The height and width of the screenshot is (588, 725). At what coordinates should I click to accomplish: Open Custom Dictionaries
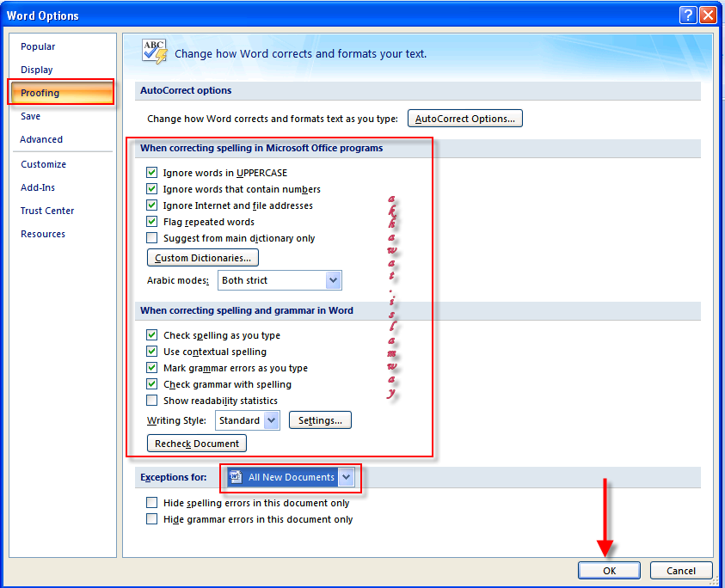202,258
